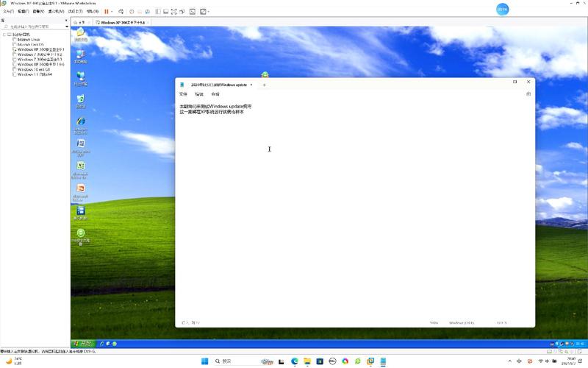
Task: Select Windows 10 ent in the library tree
Action: [x=33, y=69]
